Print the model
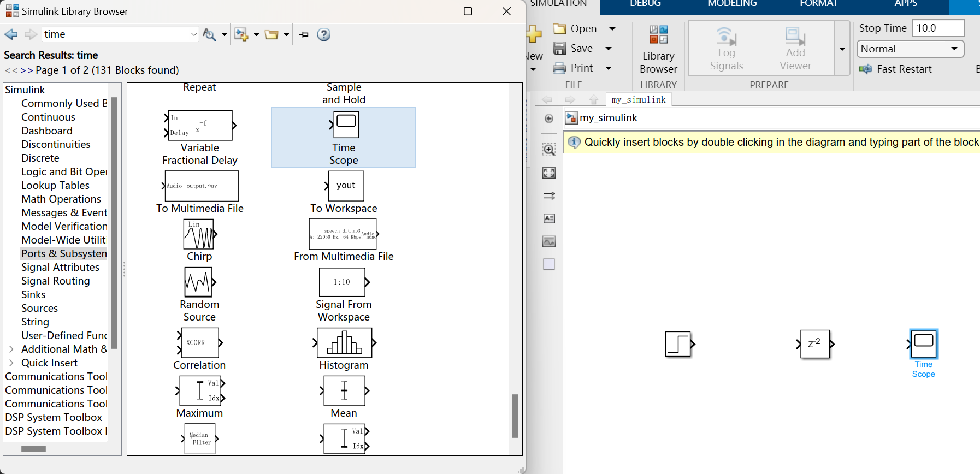Image resolution: width=980 pixels, height=474 pixels. point(573,68)
